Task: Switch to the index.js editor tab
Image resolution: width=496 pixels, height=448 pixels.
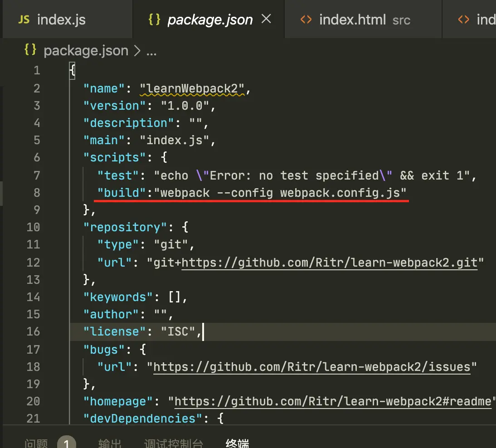Action: (68, 19)
